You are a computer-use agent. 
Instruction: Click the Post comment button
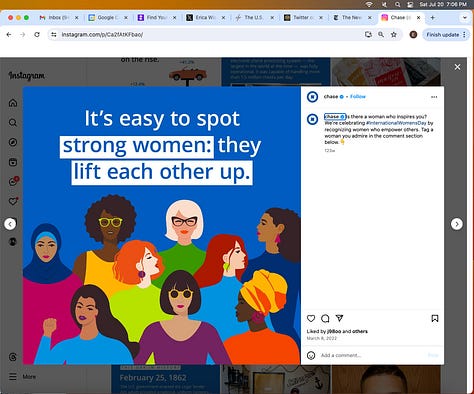(433, 355)
